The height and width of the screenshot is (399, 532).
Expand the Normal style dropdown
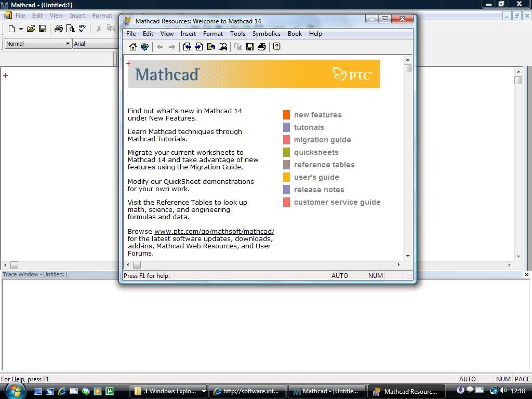pos(68,44)
